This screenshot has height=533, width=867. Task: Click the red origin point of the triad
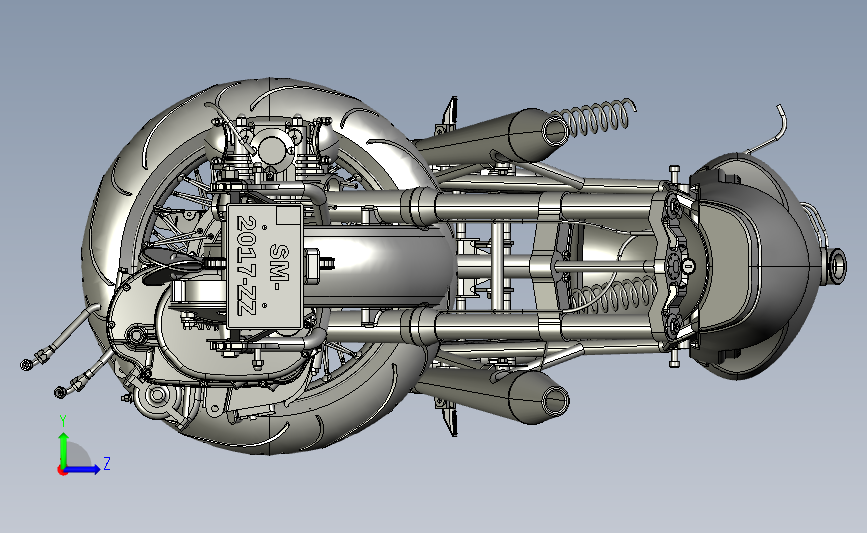(x=62, y=471)
